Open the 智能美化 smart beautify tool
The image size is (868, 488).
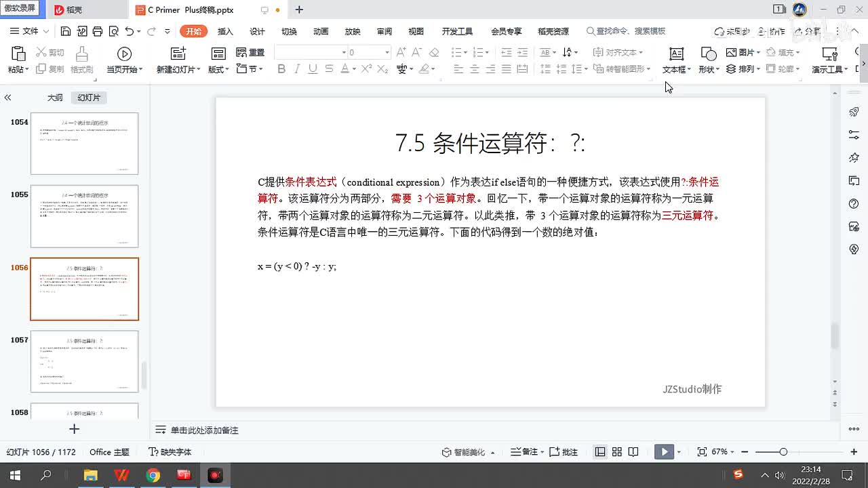pyautogui.click(x=468, y=452)
